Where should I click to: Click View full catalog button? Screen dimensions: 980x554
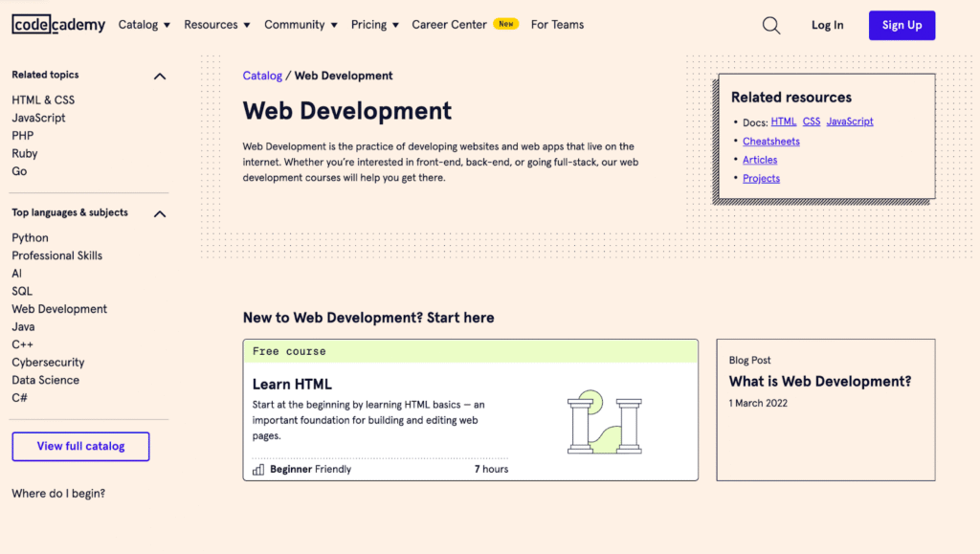tap(80, 447)
